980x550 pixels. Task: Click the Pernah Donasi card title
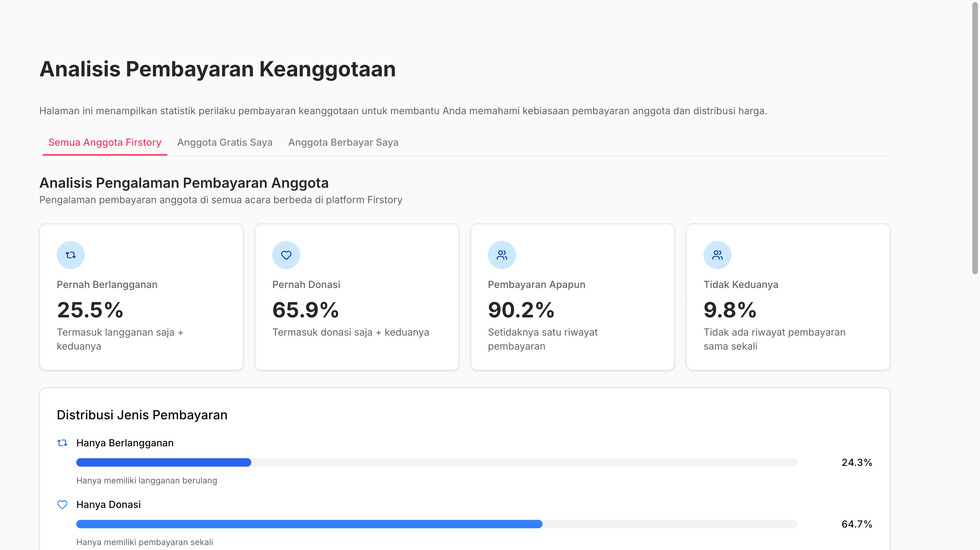pyautogui.click(x=306, y=284)
